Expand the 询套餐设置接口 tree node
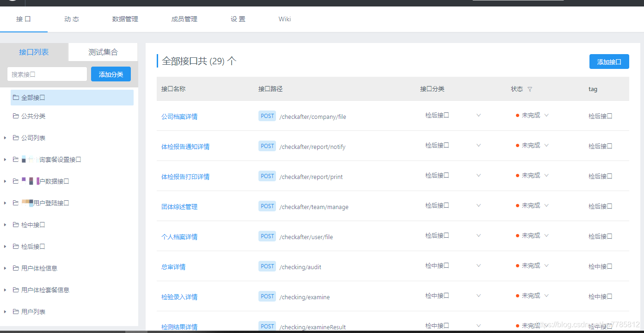The width and height of the screenshot is (644, 333). point(5,160)
